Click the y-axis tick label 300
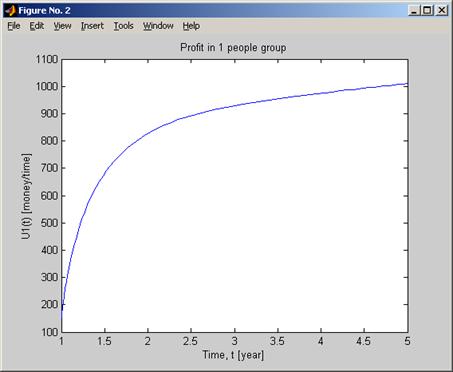453x372 pixels. tap(49, 277)
